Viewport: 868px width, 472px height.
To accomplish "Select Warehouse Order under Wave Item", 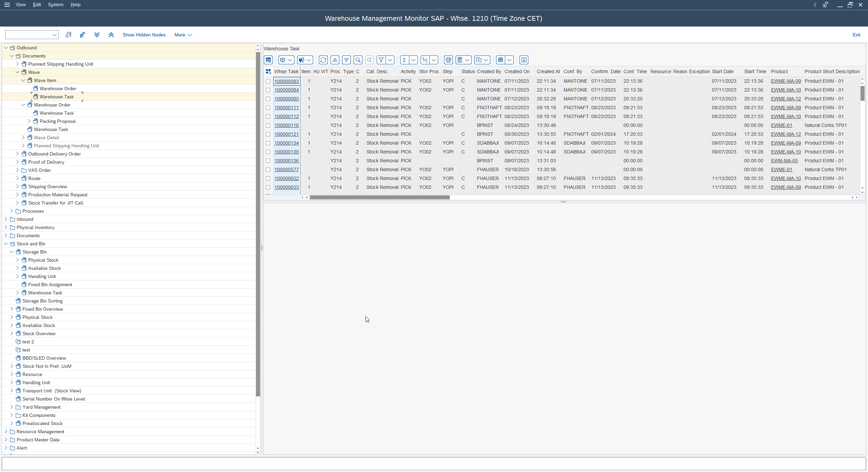I will click(58, 88).
